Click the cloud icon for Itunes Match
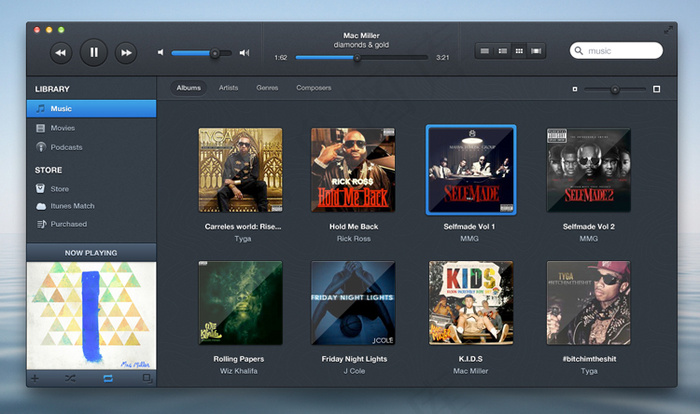The height and width of the screenshot is (414, 700). [41, 206]
